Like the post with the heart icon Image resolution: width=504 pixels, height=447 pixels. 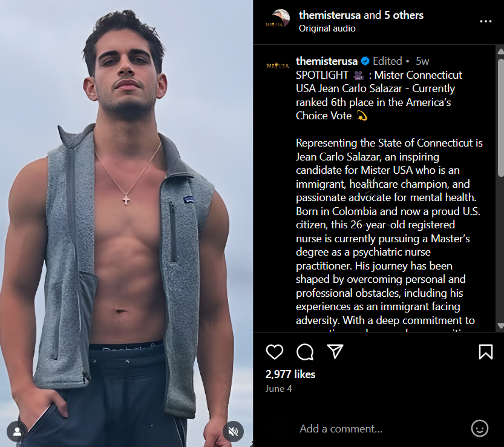click(x=275, y=351)
